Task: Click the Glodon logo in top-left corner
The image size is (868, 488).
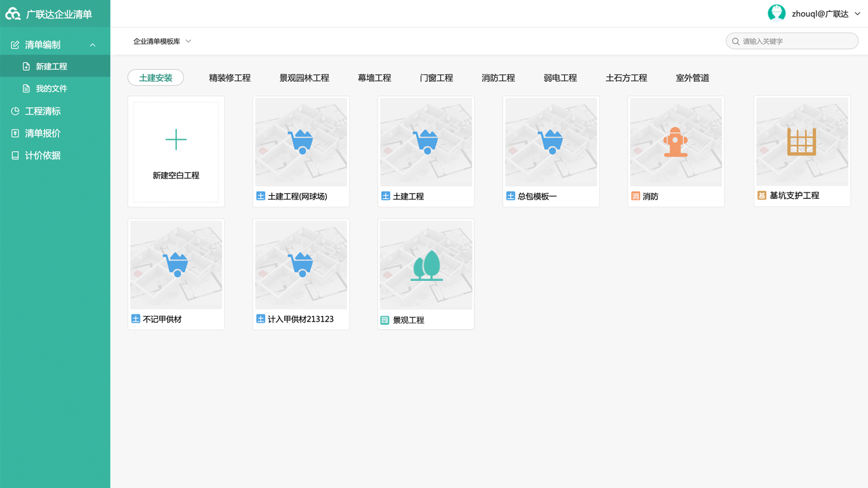Action: 12,13
